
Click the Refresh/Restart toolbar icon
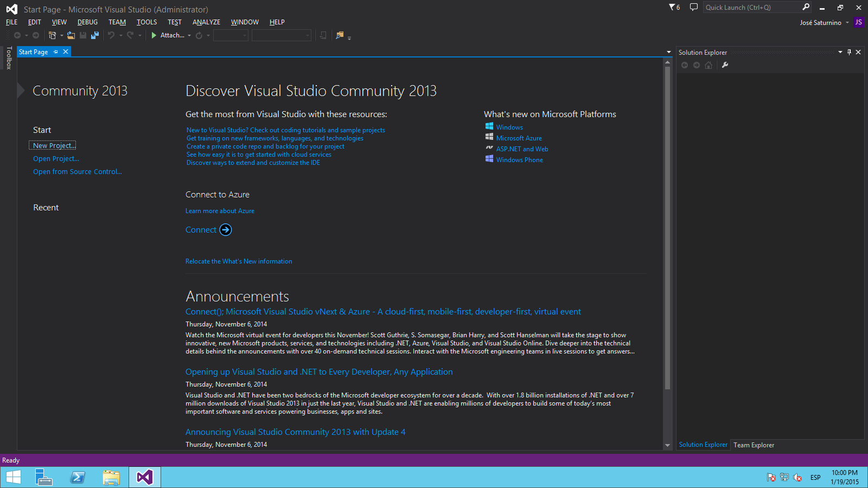(199, 35)
